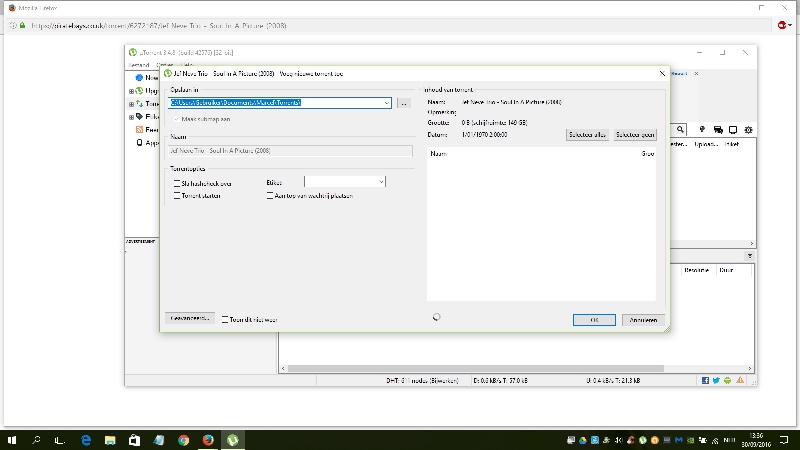Click the Upload column header in torrent list

(x=706, y=144)
